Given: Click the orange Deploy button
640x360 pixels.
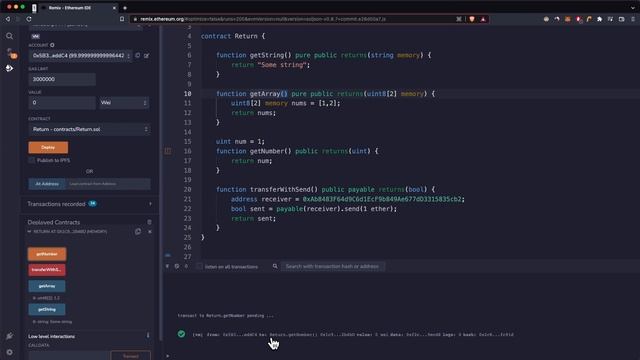Looking at the screenshot, I should coord(48,147).
